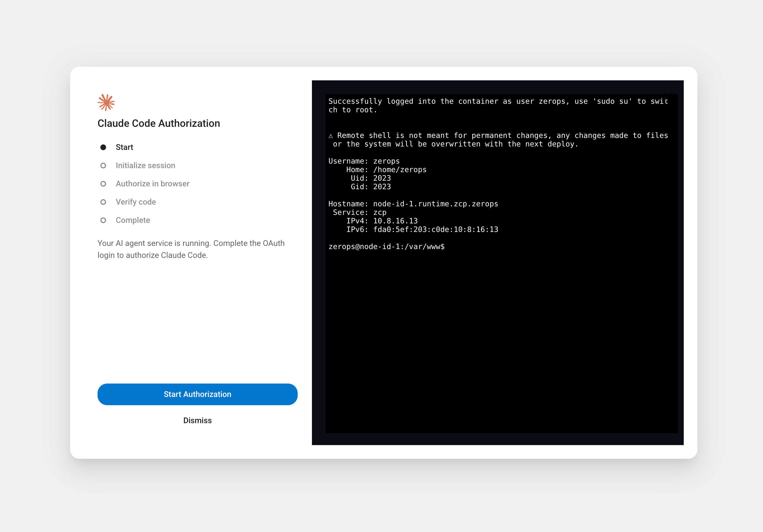Image resolution: width=763 pixels, height=532 pixels.
Task: Pick the Complete step text
Action: pos(133,220)
